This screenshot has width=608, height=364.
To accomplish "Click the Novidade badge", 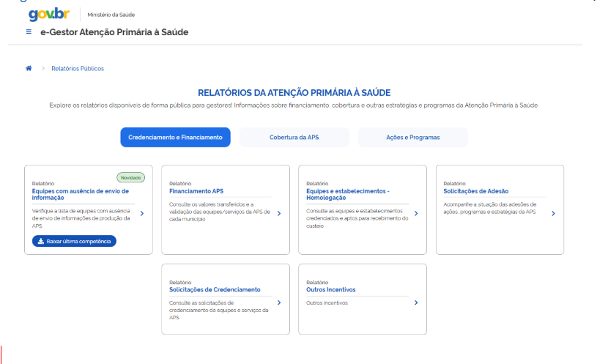I will coord(131,177).
